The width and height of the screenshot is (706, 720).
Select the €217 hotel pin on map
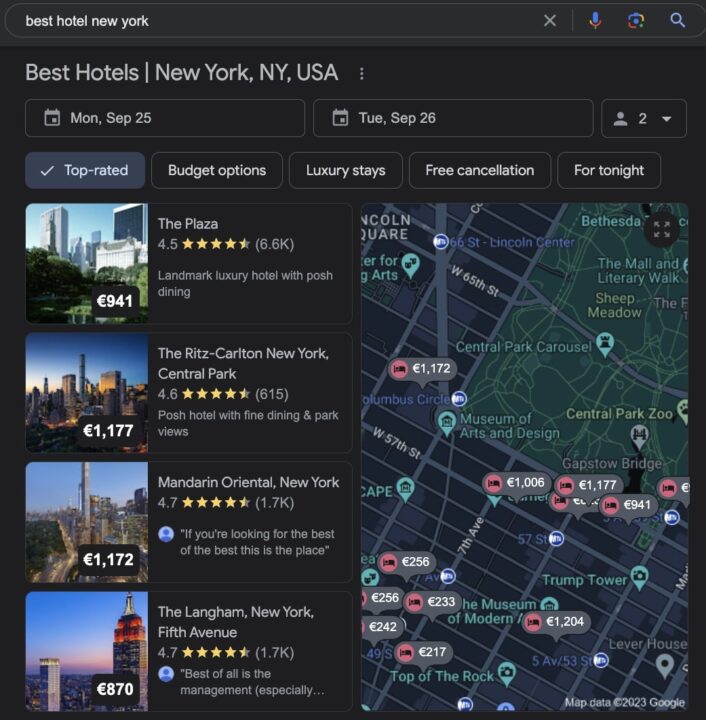pos(424,652)
